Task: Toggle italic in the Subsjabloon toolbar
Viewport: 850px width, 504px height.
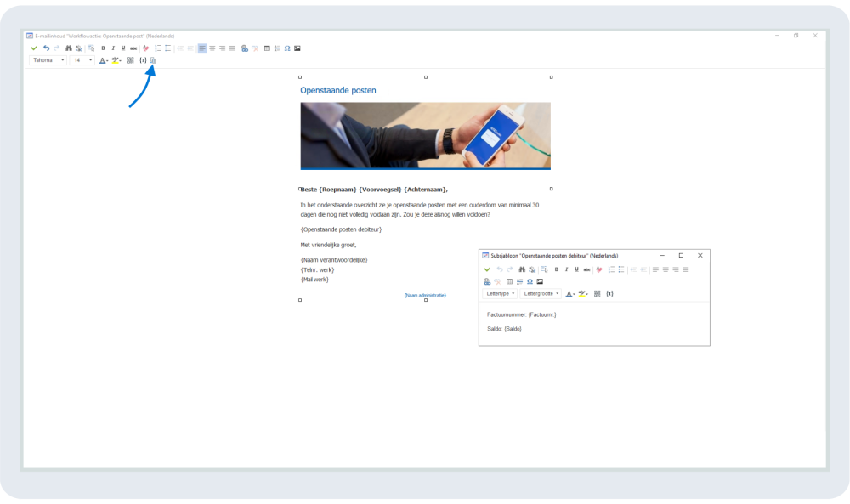Action: click(x=566, y=269)
